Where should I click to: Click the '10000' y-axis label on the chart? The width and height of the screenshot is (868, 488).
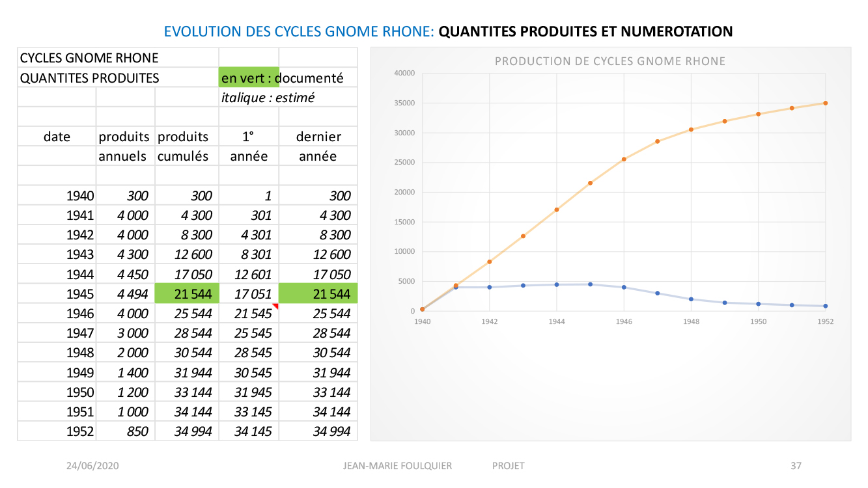click(404, 252)
